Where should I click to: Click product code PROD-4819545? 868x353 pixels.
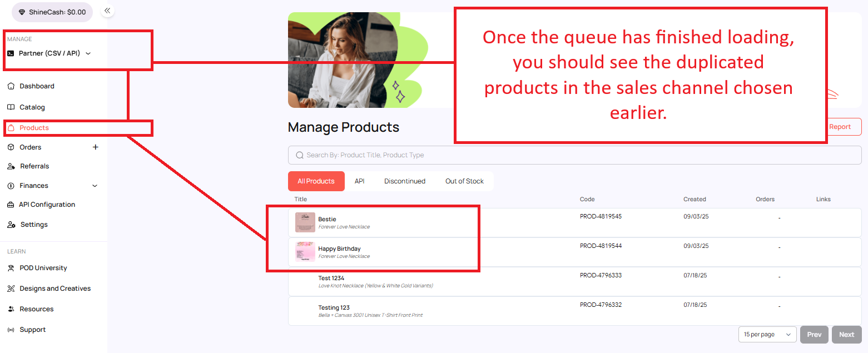click(x=601, y=216)
